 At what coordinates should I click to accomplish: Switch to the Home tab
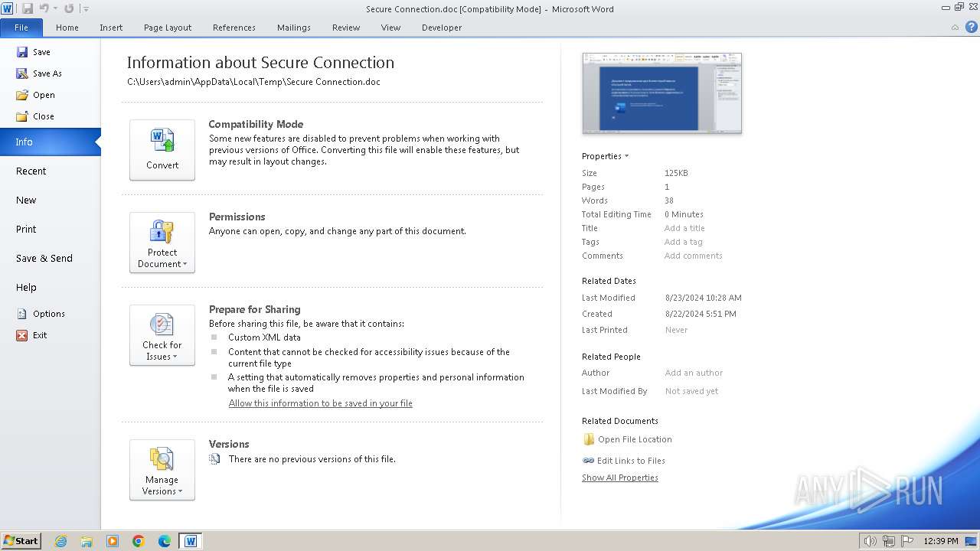(x=67, y=28)
